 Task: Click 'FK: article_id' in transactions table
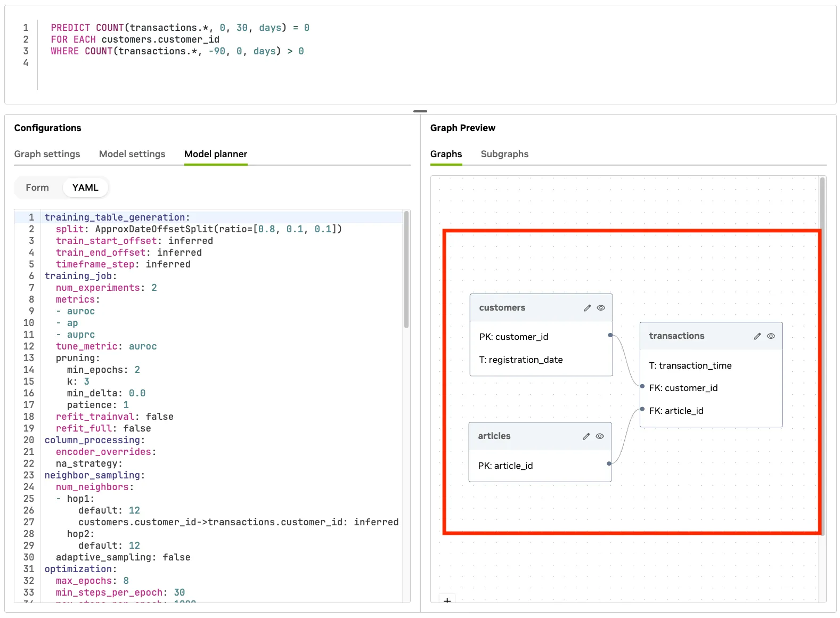(x=676, y=411)
